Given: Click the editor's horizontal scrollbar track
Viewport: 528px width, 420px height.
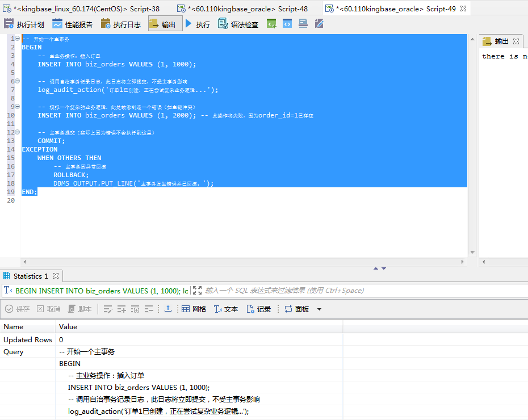Looking at the screenshot, I should (244, 262).
